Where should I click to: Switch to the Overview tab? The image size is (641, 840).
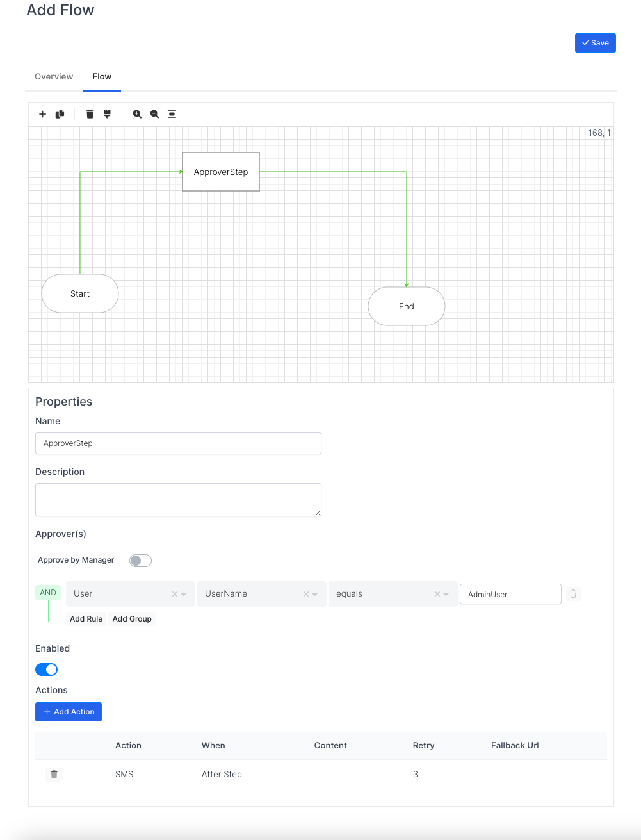pos(54,77)
